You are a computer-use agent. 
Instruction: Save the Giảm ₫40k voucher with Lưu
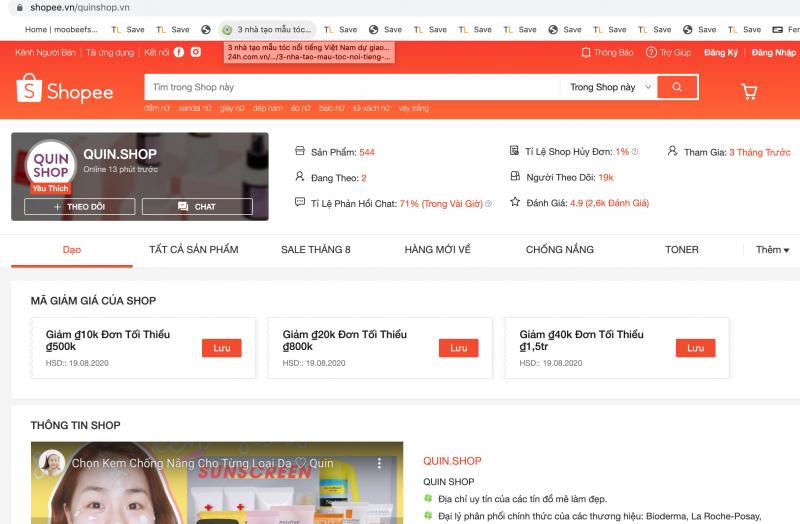(695, 348)
